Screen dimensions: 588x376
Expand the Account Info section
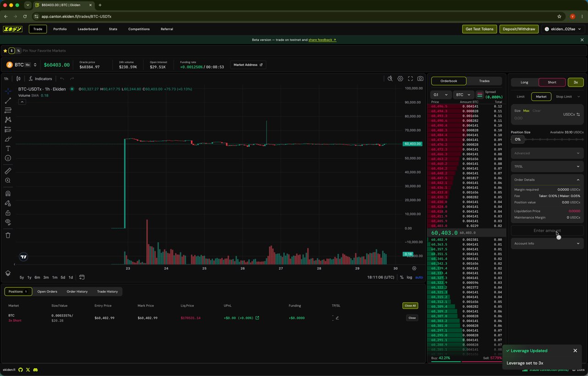(x=547, y=244)
